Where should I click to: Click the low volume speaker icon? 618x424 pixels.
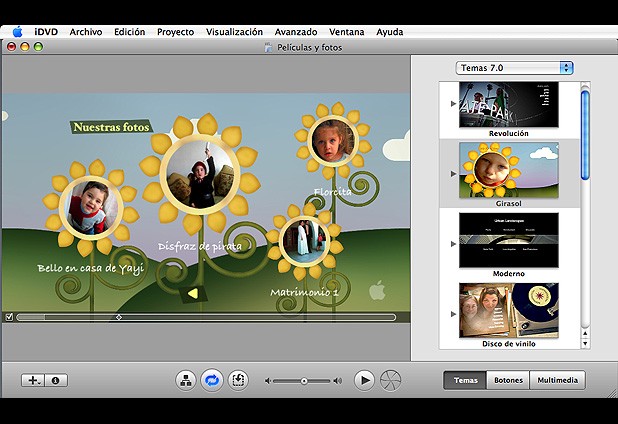coord(268,381)
